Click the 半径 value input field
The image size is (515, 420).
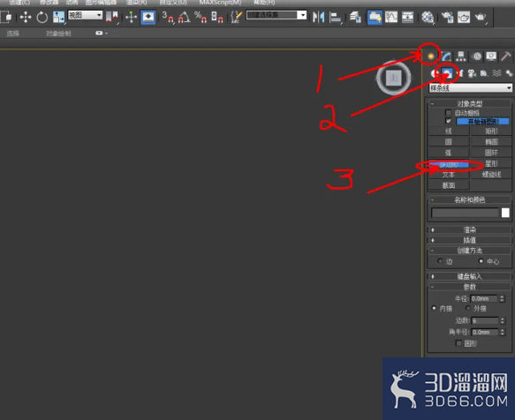coord(484,298)
